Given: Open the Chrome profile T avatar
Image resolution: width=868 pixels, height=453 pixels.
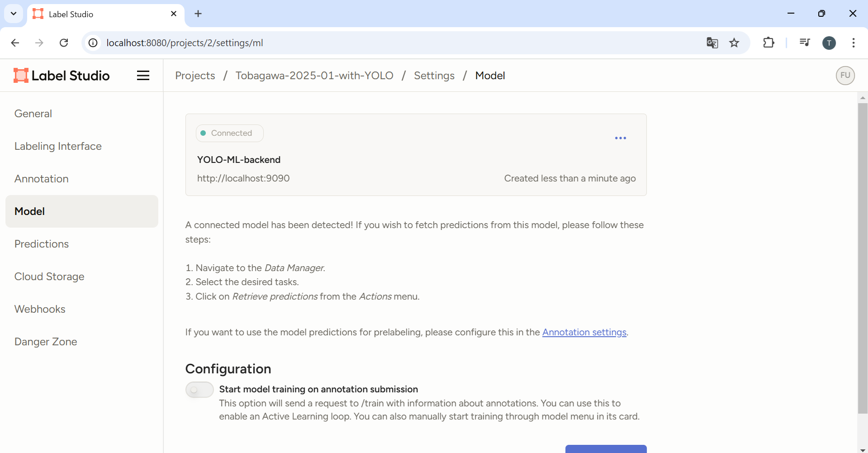Looking at the screenshot, I should [x=829, y=43].
